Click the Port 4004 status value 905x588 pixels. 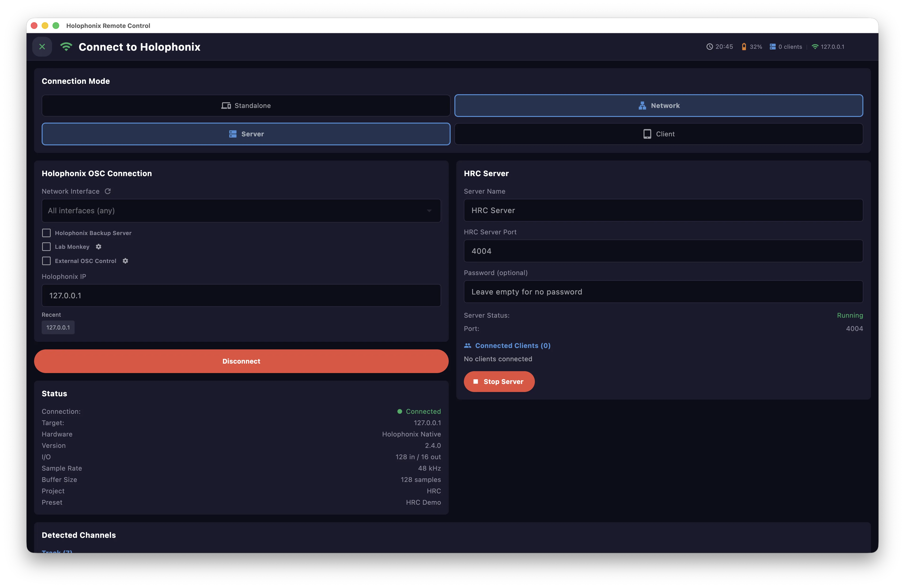[854, 329]
